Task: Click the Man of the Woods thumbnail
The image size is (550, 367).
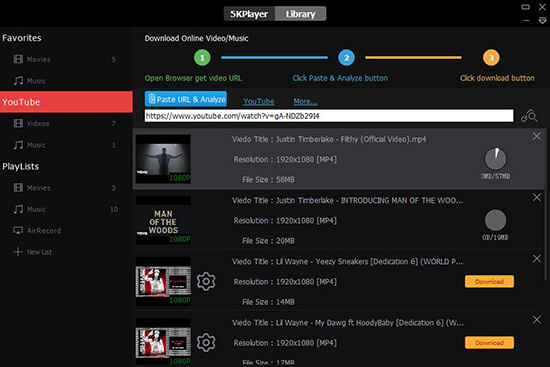Action: point(163,220)
